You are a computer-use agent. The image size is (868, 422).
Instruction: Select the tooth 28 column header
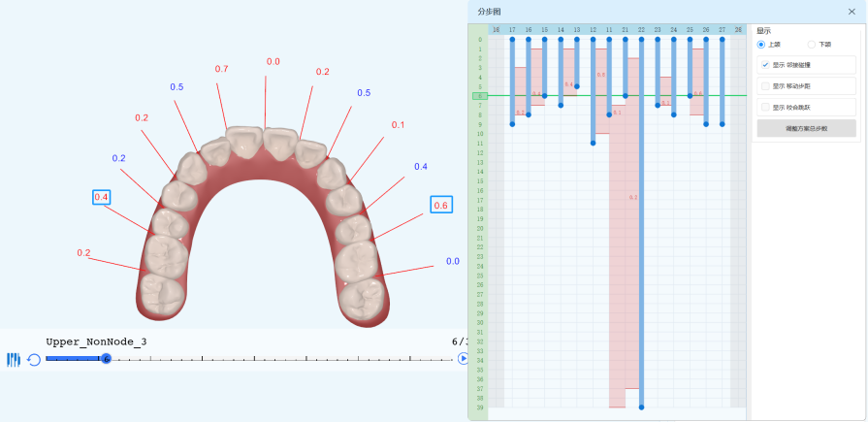[x=738, y=30]
